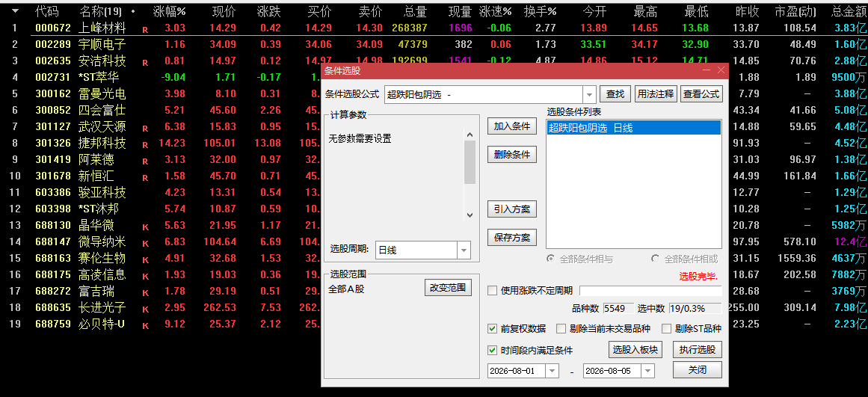The height and width of the screenshot is (397, 868).
Task: Open start date 2026-08-01 dropdown
Action: (x=552, y=370)
